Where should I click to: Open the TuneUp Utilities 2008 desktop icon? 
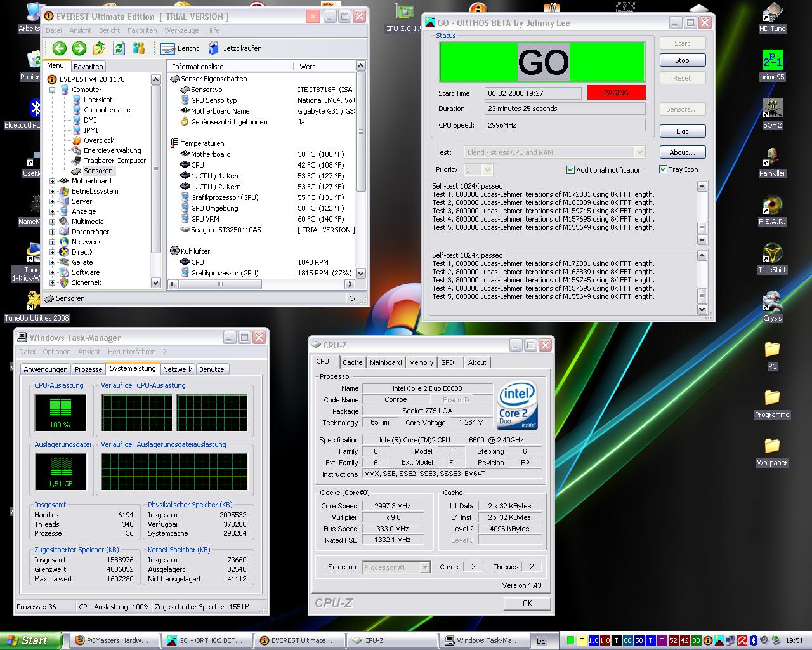point(36,307)
